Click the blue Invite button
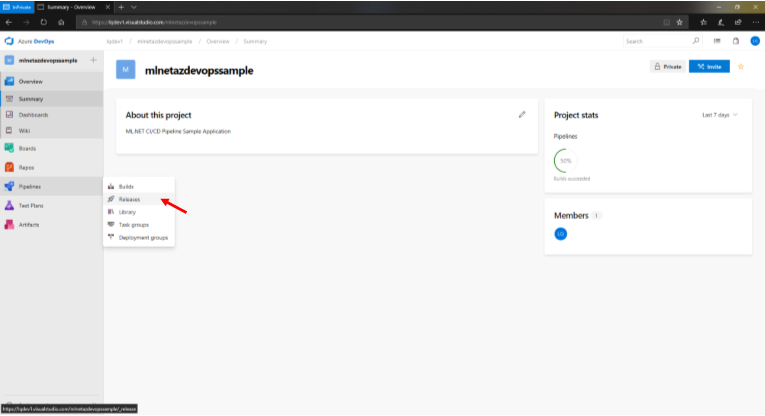 pos(710,67)
